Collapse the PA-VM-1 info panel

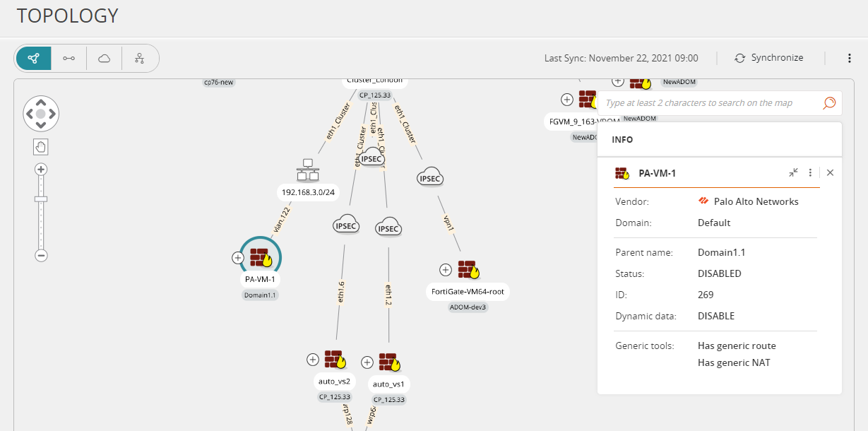(793, 172)
